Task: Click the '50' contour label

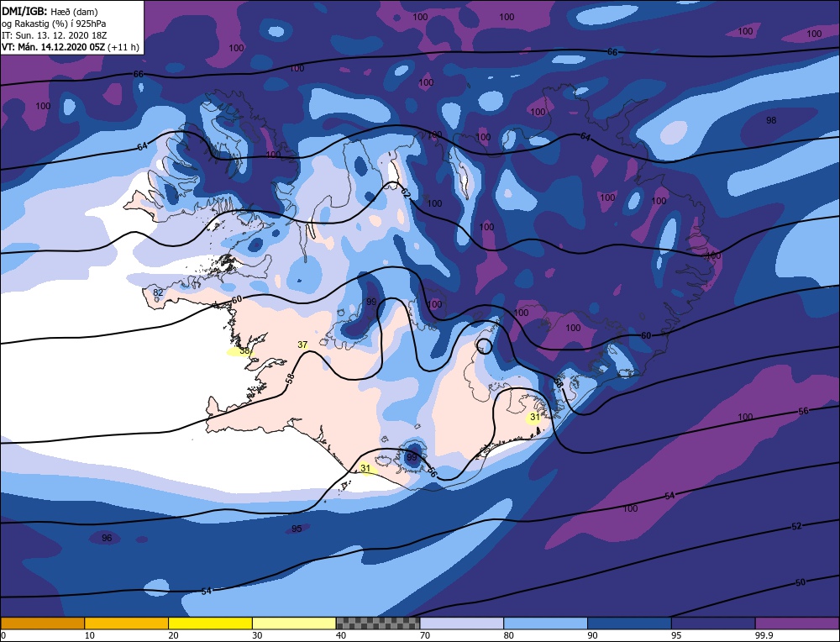Action: coord(800,582)
